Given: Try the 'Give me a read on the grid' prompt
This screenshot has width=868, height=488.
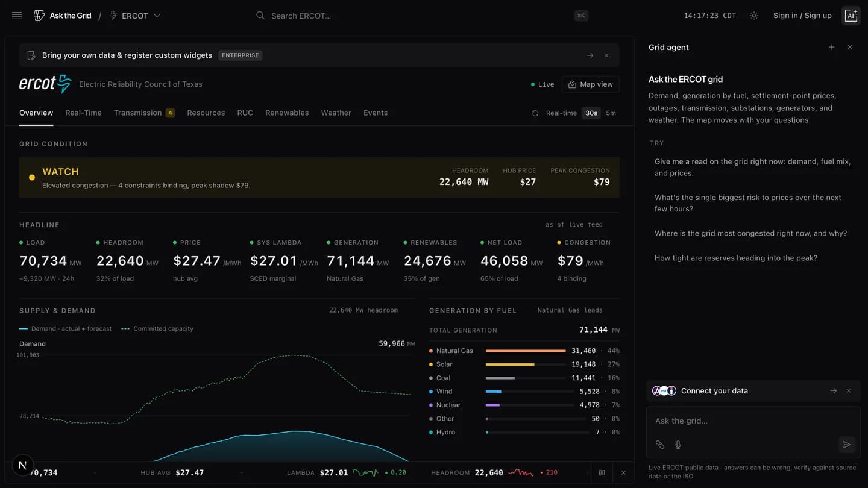Looking at the screenshot, I should pyautogui.click(x=753, y=167).
